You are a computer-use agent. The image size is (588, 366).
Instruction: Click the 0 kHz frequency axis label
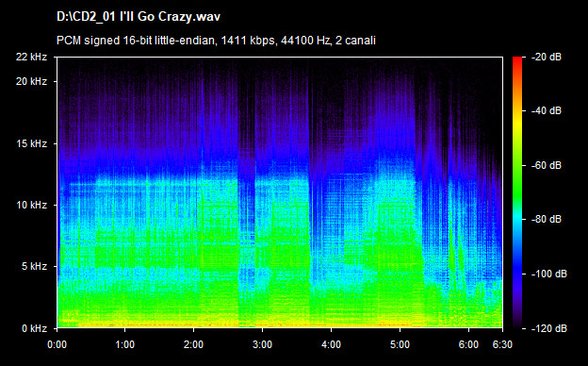pyautogui.click(x=34, y=328)
